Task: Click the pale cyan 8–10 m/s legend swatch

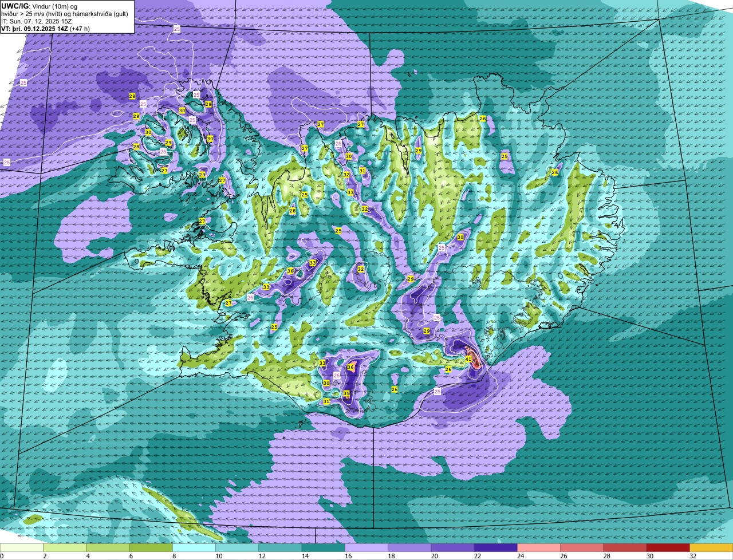Action: click(194, 547)
